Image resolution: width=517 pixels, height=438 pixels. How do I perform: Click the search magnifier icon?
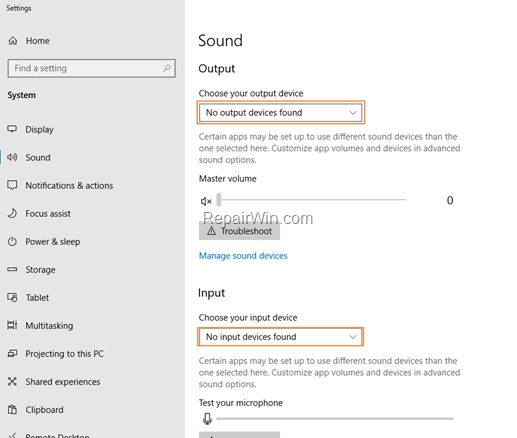tap(167, 68)
